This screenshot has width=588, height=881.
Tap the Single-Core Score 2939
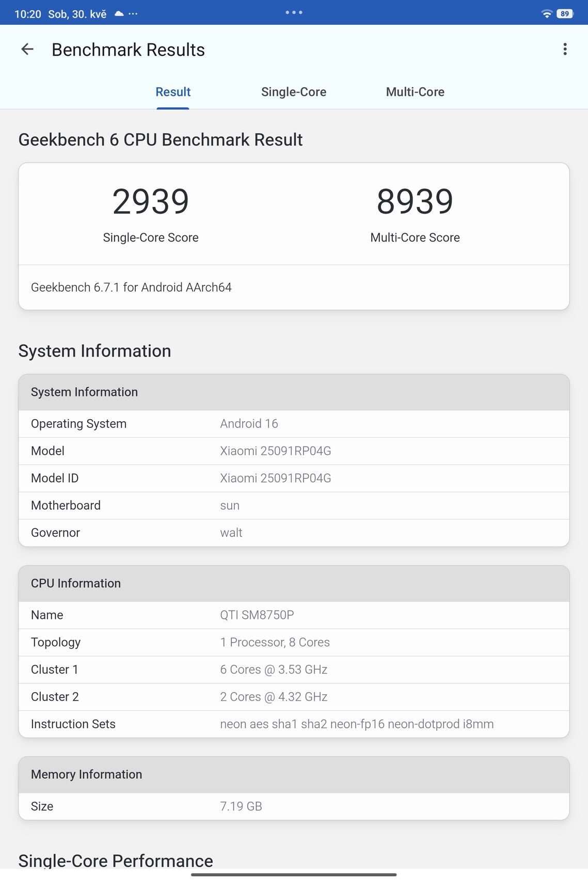(x=151, y=201)
